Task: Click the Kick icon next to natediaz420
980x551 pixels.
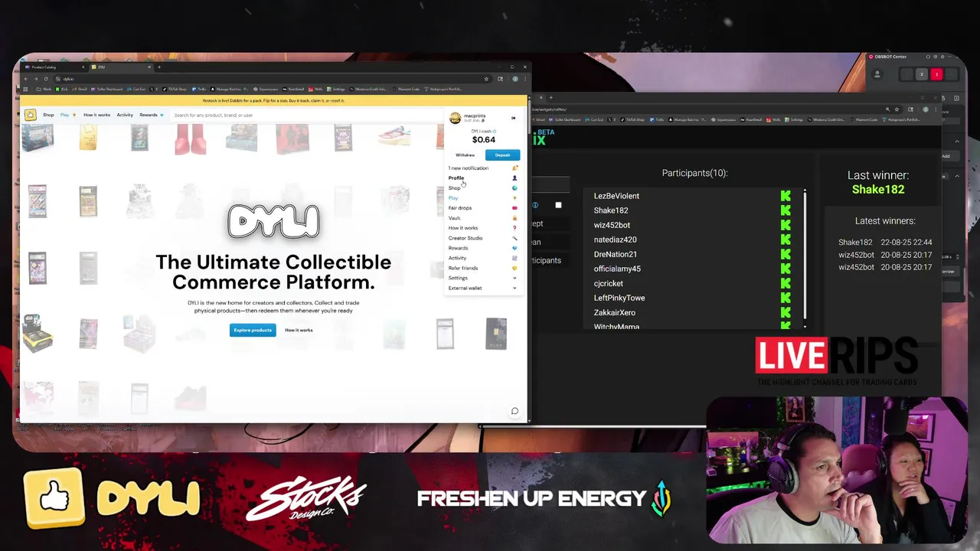Action: click(x=786, y=240)
